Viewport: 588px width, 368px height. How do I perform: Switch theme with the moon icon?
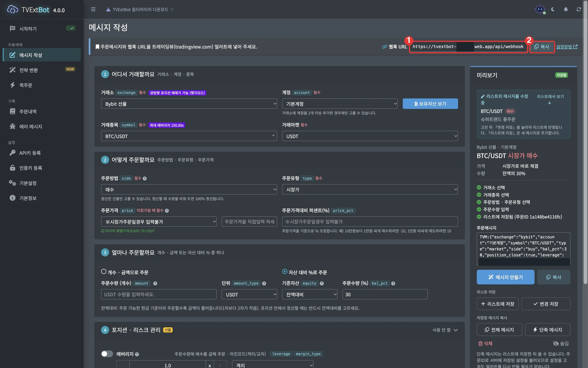553,9
